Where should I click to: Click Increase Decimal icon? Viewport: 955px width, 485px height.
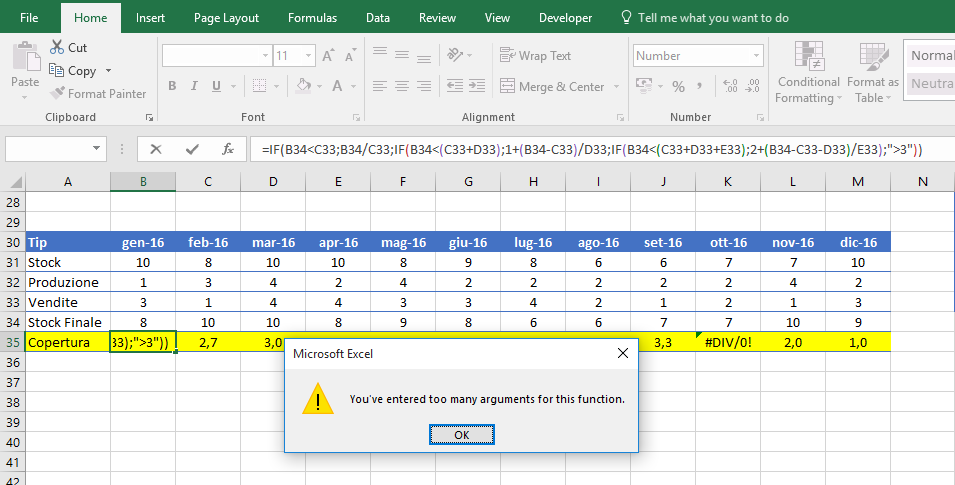[x=730, y=86]
